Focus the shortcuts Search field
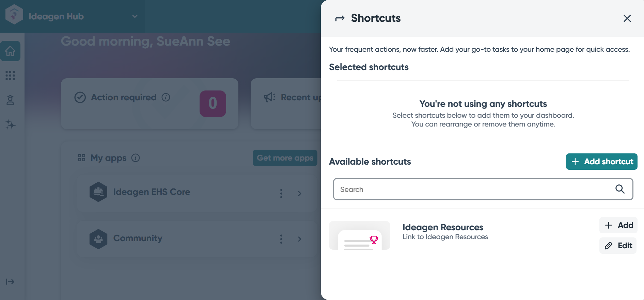The height and width of the screenshot is (300, 644). click(x=473, y=189)
